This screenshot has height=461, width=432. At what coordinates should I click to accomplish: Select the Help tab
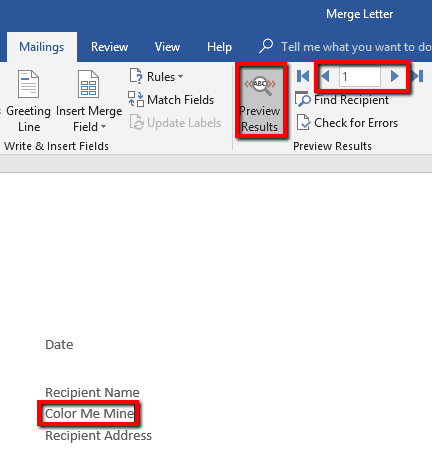coord(219,47)
